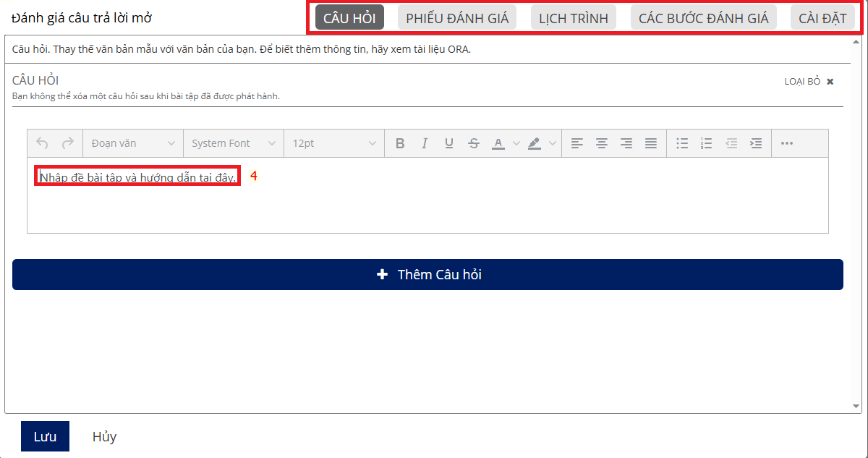This screenshot has height=458, width=868.
Task: Open the 12pt font size dropdown
Action: point(333,143)
